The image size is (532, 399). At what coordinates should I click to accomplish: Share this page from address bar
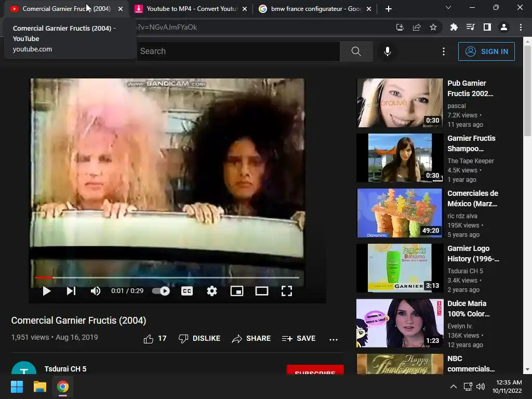[417, 28]
